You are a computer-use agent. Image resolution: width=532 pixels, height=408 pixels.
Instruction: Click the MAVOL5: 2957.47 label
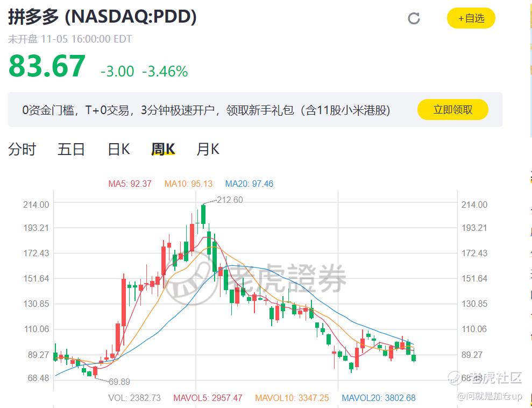[x=208, y=398]
